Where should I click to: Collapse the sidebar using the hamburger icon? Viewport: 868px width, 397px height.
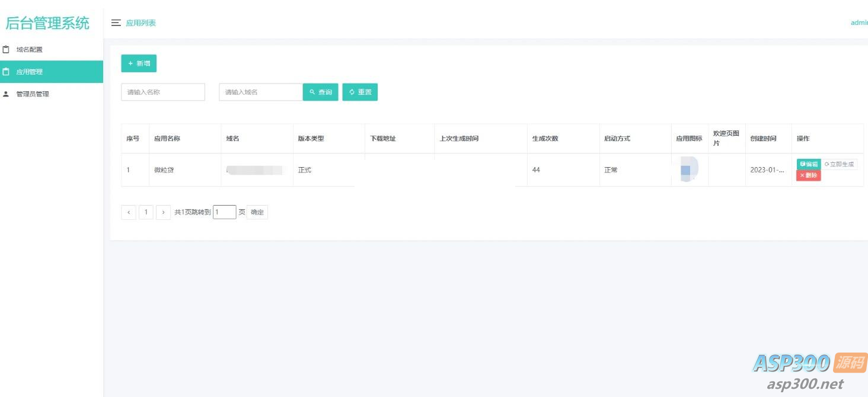tap(116, 23)
